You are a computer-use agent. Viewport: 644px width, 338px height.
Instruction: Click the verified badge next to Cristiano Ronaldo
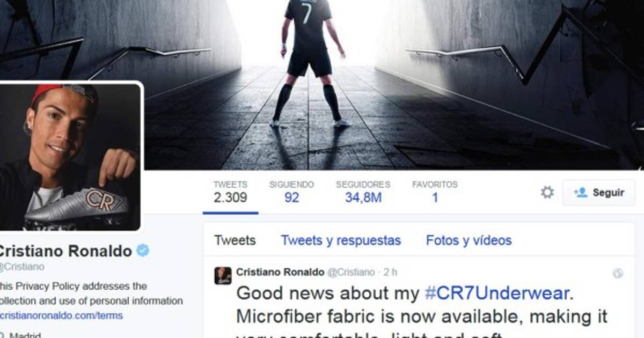(x=143, y=250)
